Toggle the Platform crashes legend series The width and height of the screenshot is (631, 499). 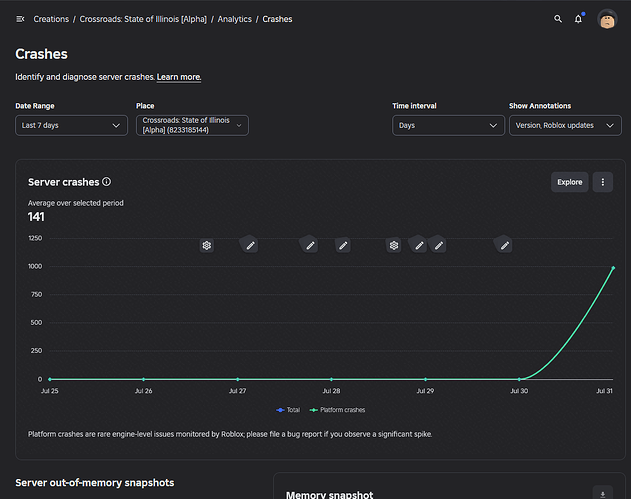pos(337,410)
